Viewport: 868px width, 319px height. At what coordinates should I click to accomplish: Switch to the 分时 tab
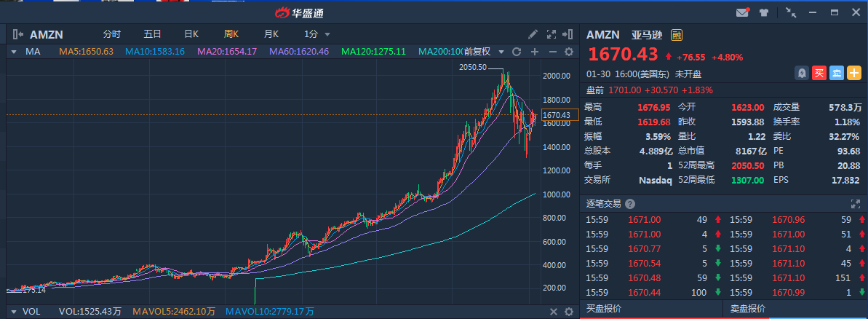point(111,34)
